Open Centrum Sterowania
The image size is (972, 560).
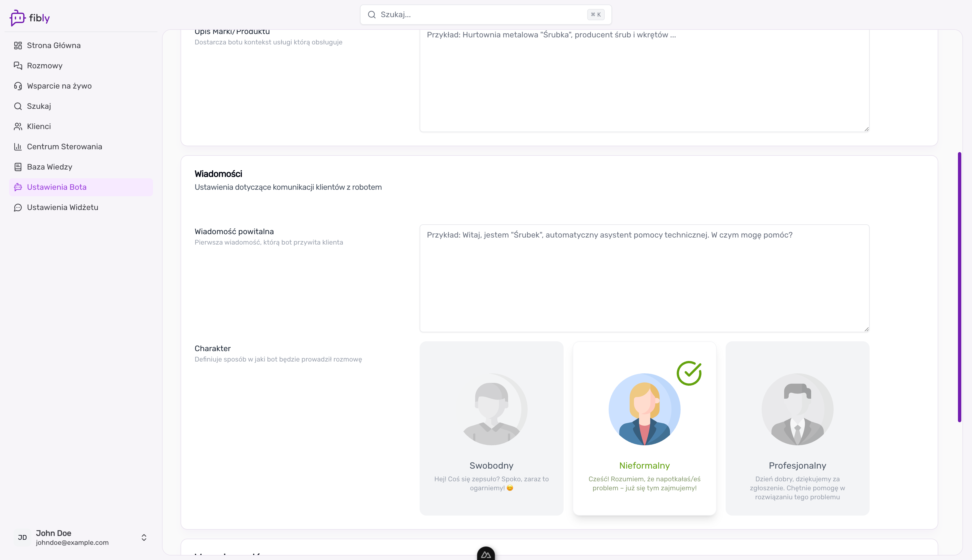(x=81, y=146)
